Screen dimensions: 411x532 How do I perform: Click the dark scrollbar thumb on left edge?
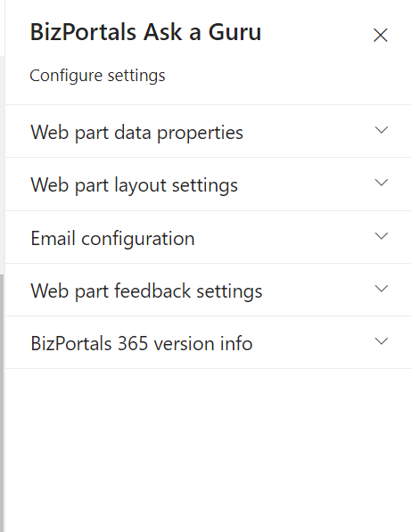point(2,403)
